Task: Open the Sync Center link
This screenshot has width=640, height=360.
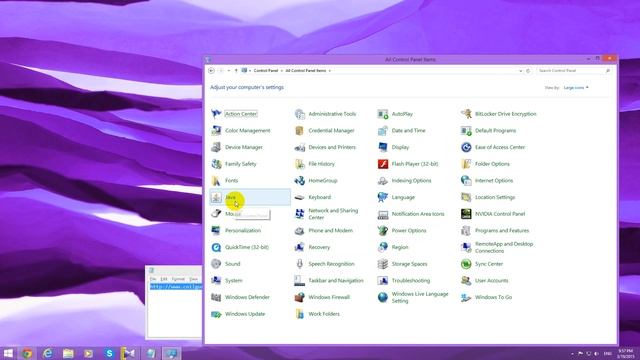Action: click(x=489, y=264)
